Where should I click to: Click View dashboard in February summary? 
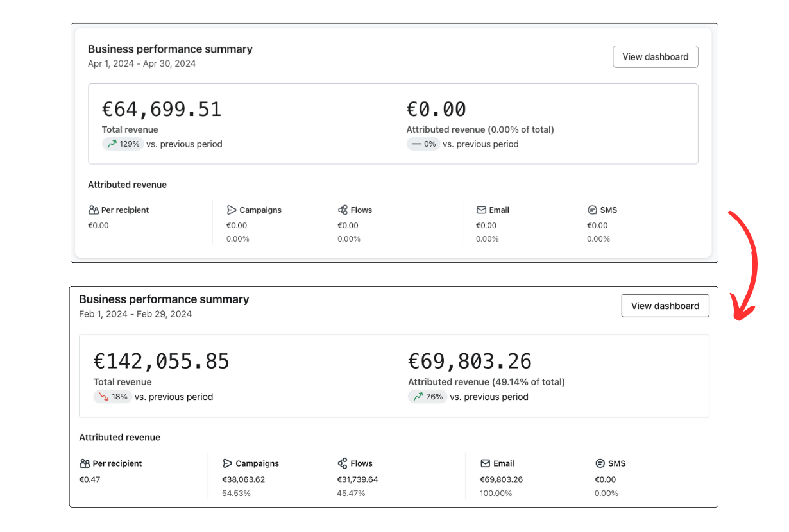(x=665, y=306)
